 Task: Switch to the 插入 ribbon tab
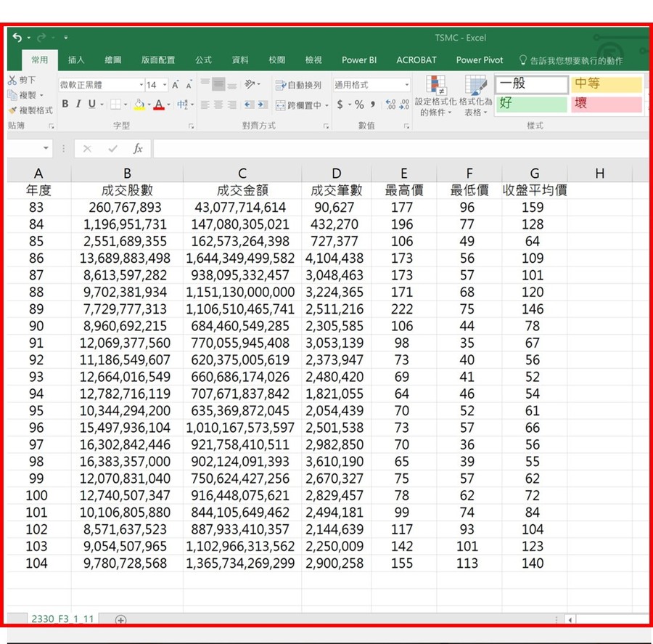(76, 61)
